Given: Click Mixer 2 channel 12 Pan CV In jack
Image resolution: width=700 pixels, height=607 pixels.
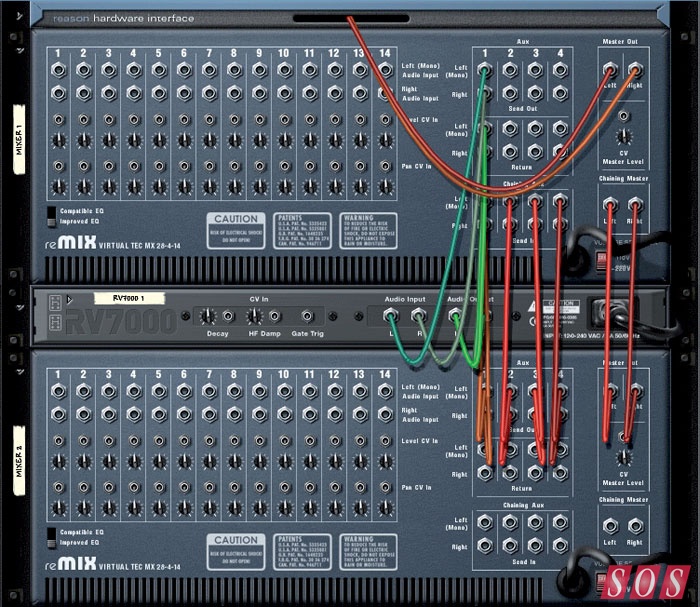Looking at the screenshot, I should coord(335,487).
